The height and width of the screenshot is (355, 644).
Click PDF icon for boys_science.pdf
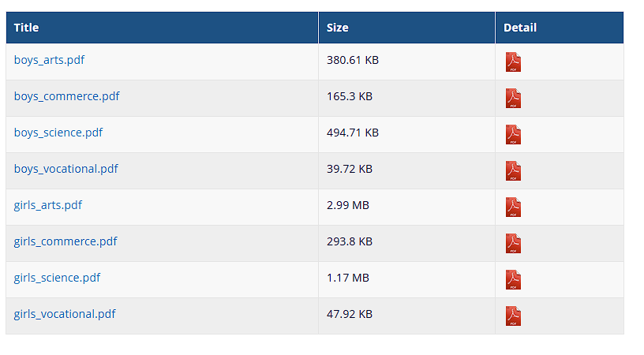tap(513, 135)
